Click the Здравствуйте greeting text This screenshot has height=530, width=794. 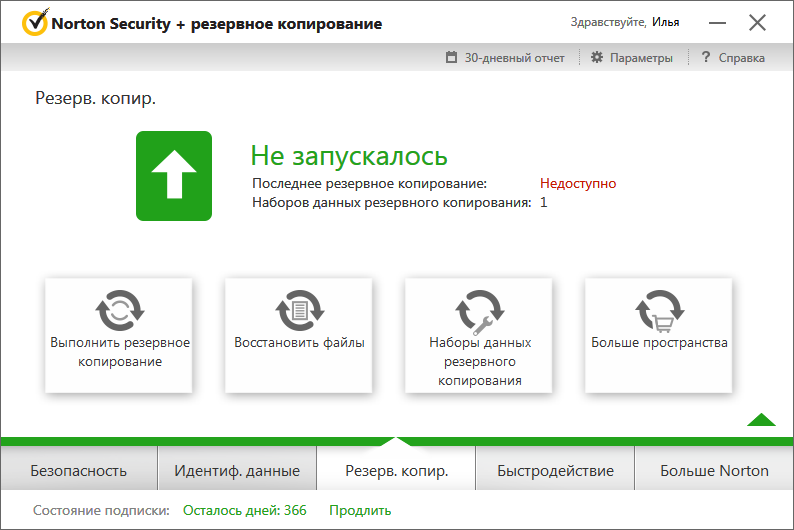[x=608, y=22]
